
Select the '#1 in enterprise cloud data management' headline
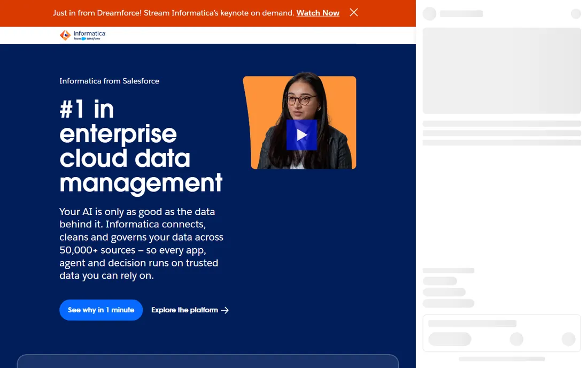tap(141, 147)
